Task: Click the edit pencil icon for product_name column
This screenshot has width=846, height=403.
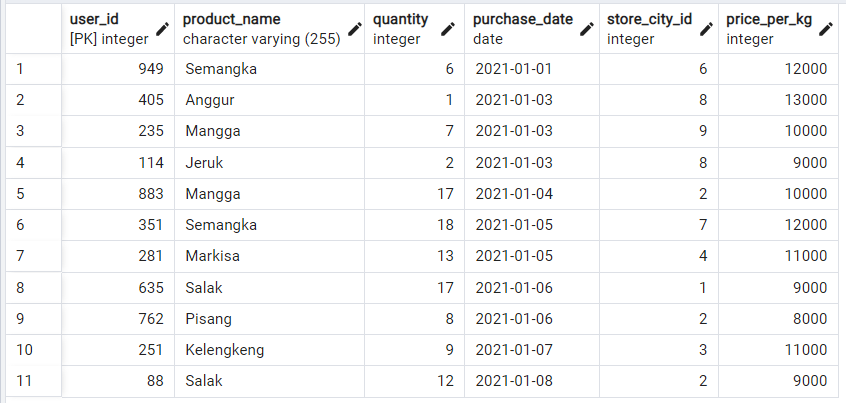Action: coord(354,29)
